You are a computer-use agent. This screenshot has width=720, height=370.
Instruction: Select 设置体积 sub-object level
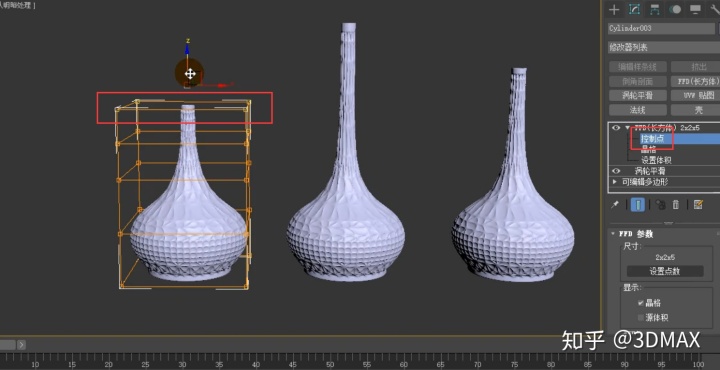point(656,160)
